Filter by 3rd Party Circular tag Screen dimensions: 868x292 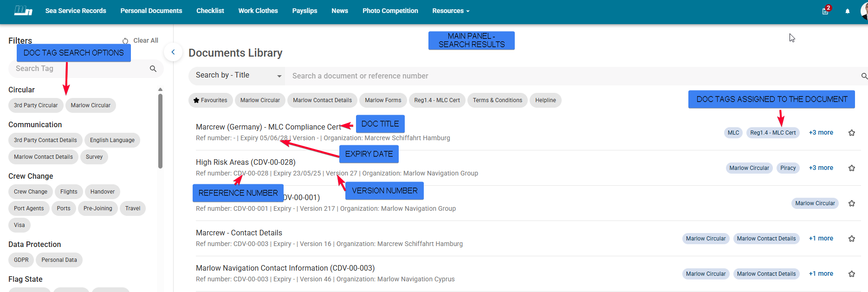pyautogui.click(x=36, y=105)
